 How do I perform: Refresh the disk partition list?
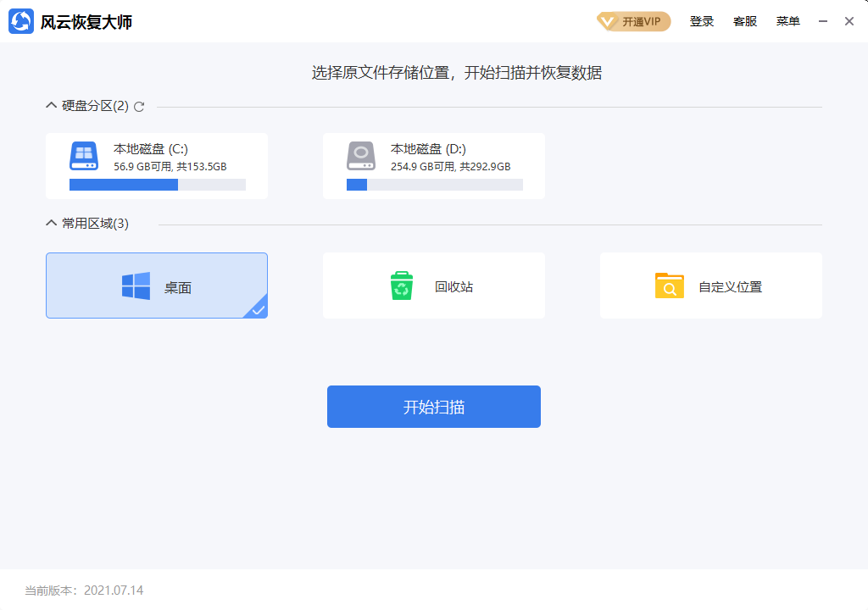click(x=139, y=106)
